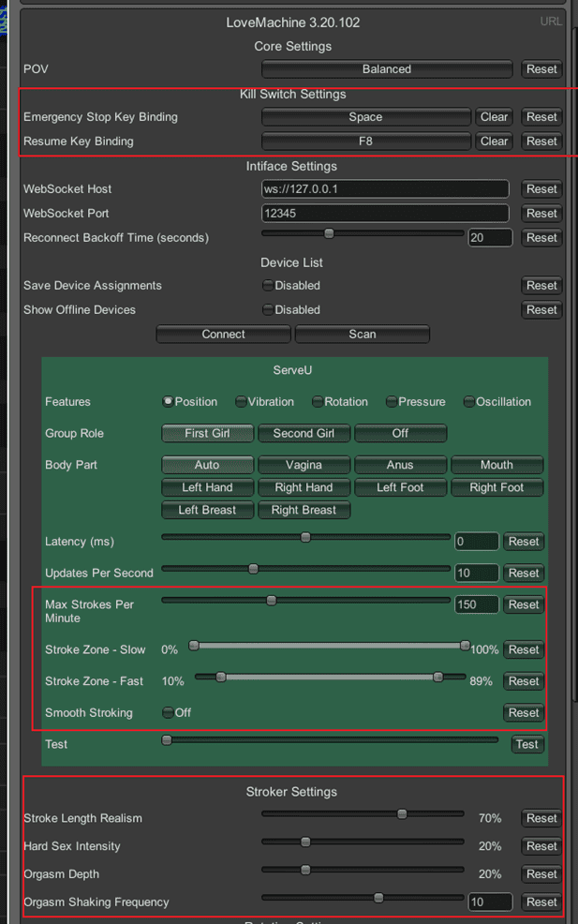Clear the Emergency Stop Key Binding
This screenshot has width=578, height=924.
click(x=494, y=117)
